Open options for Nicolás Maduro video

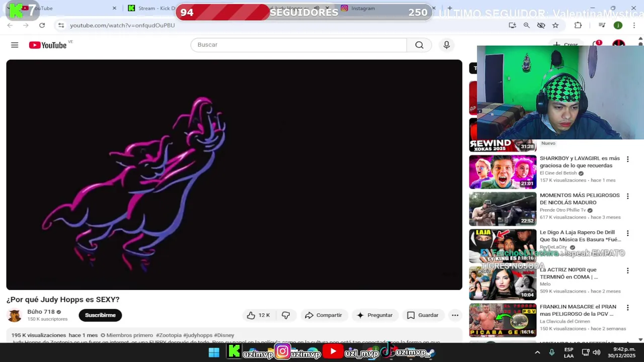tap(627, 197)
